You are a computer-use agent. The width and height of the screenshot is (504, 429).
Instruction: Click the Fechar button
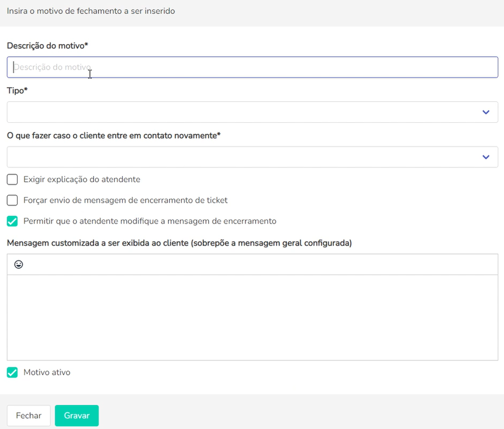point(28,415)
